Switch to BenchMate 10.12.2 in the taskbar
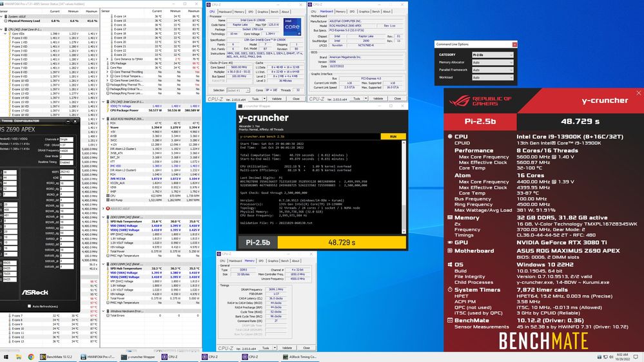 (x=57, y=357)
